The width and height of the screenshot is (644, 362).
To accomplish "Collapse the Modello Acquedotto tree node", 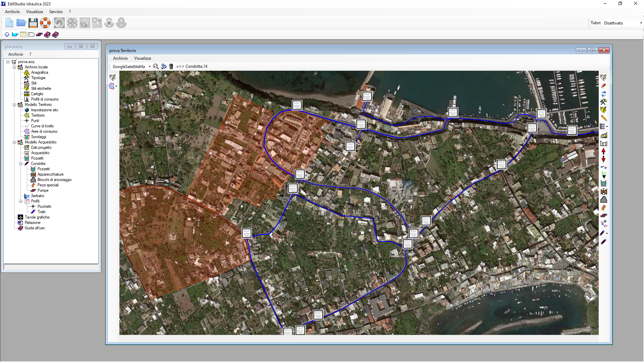I will [14, 142].
